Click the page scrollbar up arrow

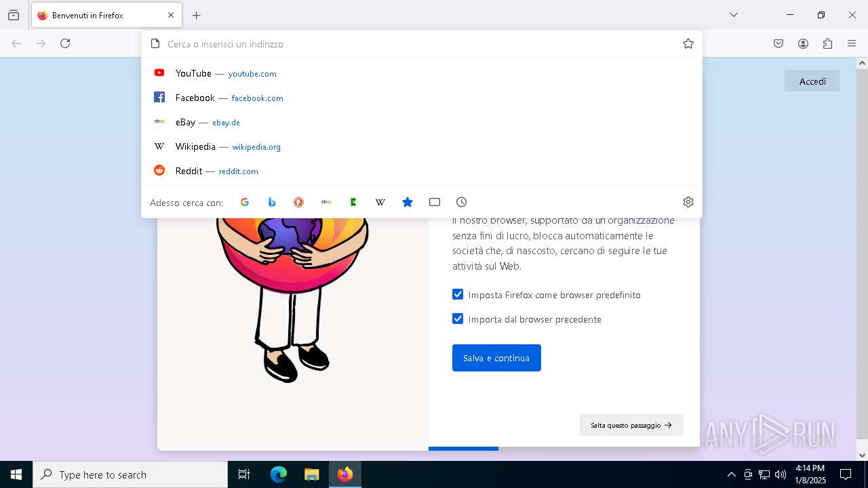point(862,63)
